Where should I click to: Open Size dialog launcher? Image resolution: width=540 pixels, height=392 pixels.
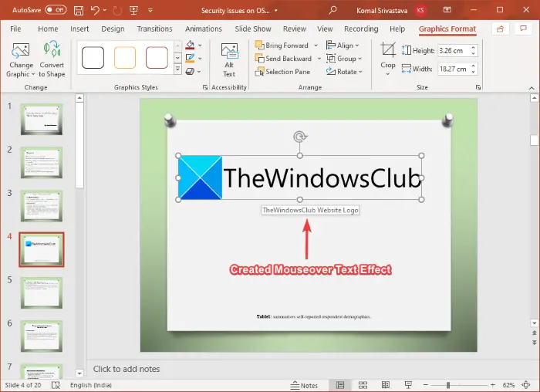click(x=478, y=87)
